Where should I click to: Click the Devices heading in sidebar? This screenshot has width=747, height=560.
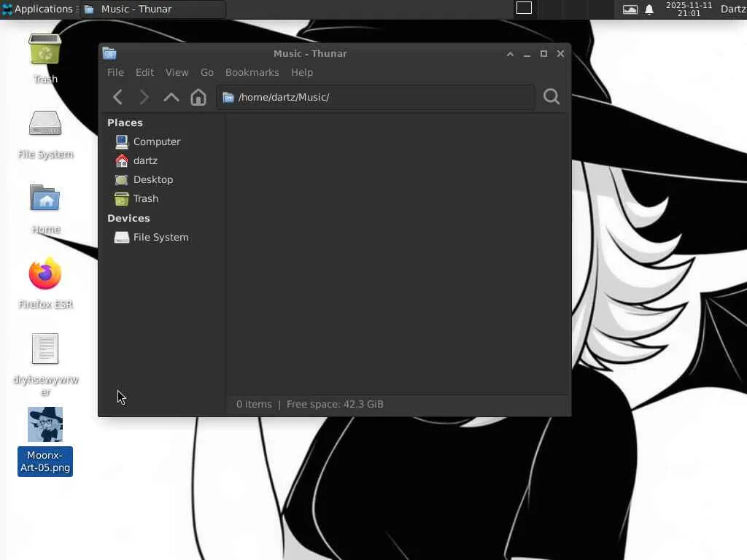128,218
